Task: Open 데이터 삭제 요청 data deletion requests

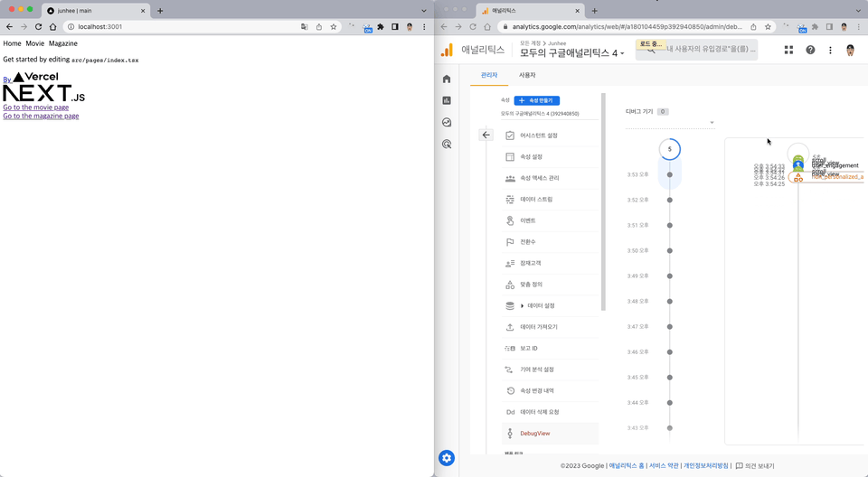Action: [551, 412]
